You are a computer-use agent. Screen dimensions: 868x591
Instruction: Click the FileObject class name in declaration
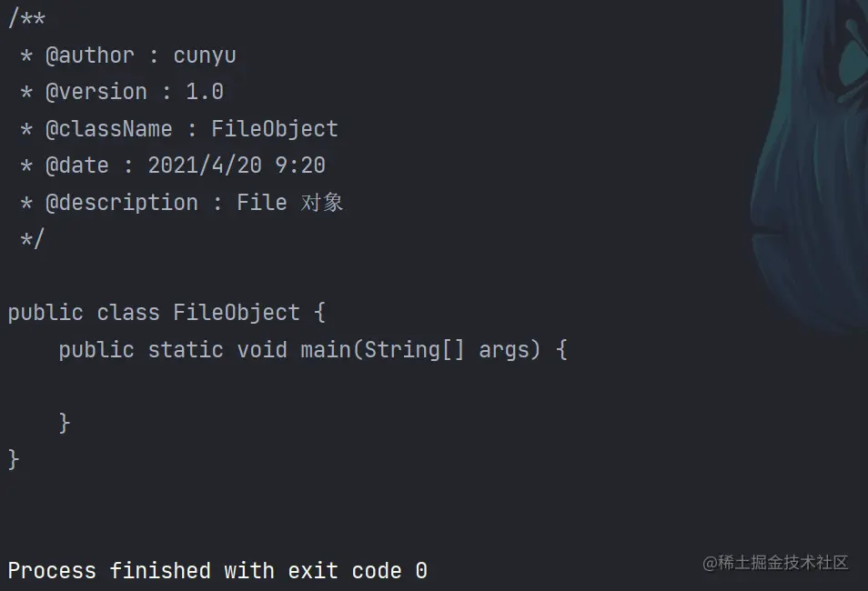[237, 313]
